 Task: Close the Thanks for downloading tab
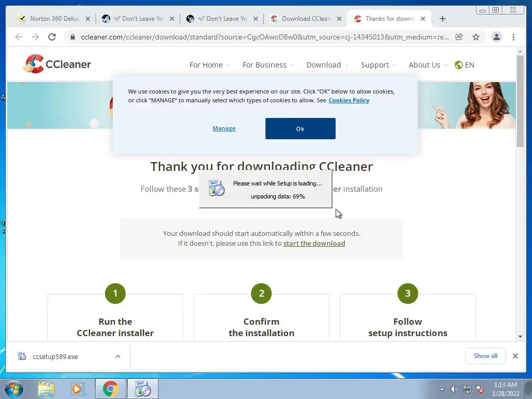coord(423,19)
